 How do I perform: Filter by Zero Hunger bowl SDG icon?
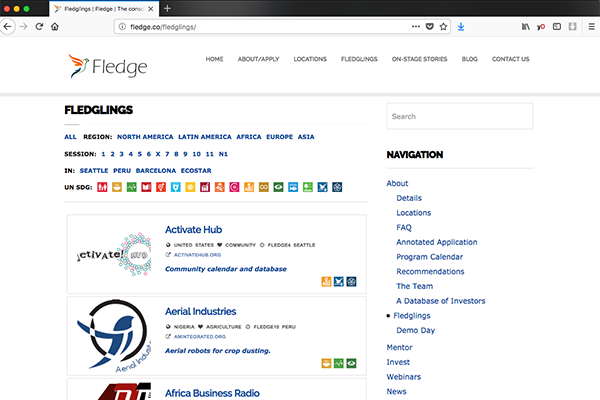[x=117, y=187]
